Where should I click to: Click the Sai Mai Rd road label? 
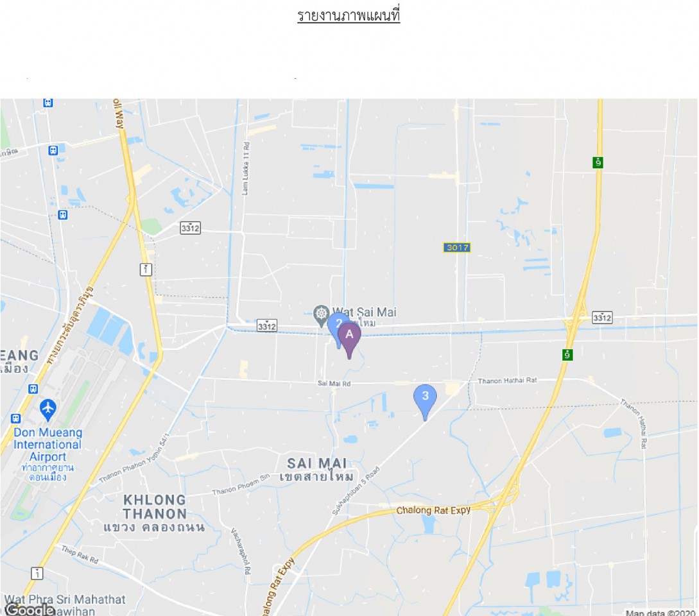pos(334,383)
